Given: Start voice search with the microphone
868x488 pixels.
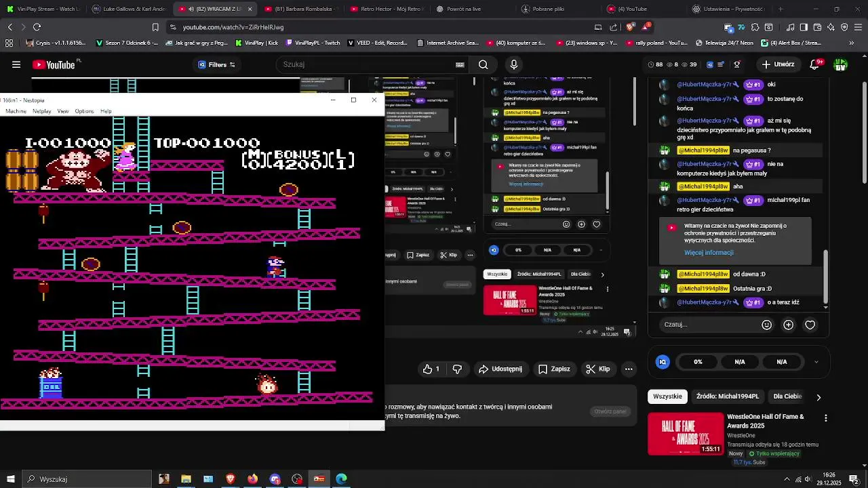Looking at the screenshot, I should (x=514, y=65).
